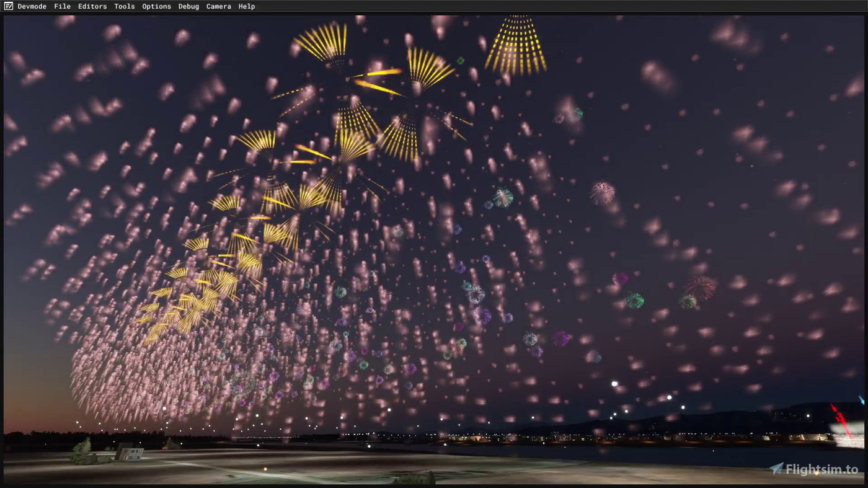The image size is (868, 488).
Task: Click File to manage projects
Action: point(62,6)
